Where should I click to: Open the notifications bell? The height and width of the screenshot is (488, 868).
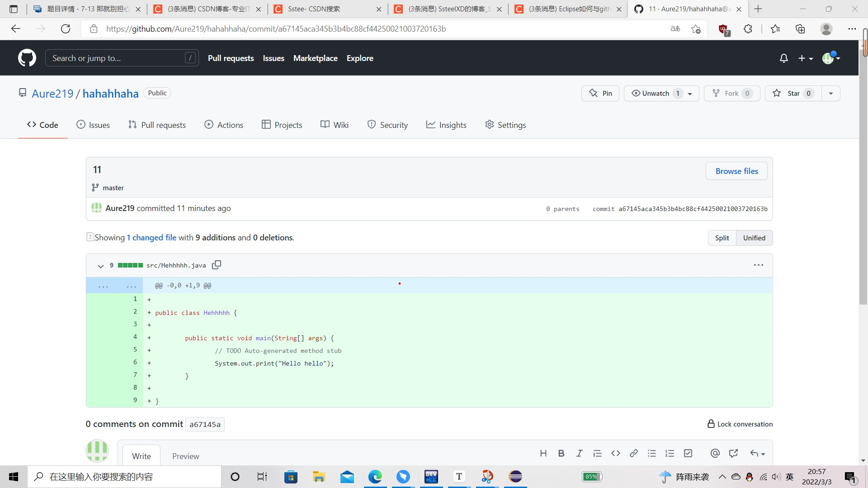[784, 58]
